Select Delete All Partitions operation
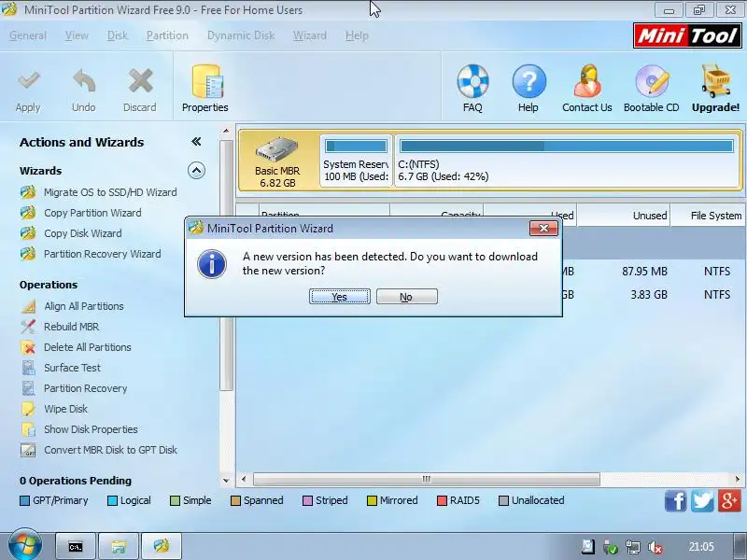Viewport: 747px width, 560px height. [x=88, y=347]
